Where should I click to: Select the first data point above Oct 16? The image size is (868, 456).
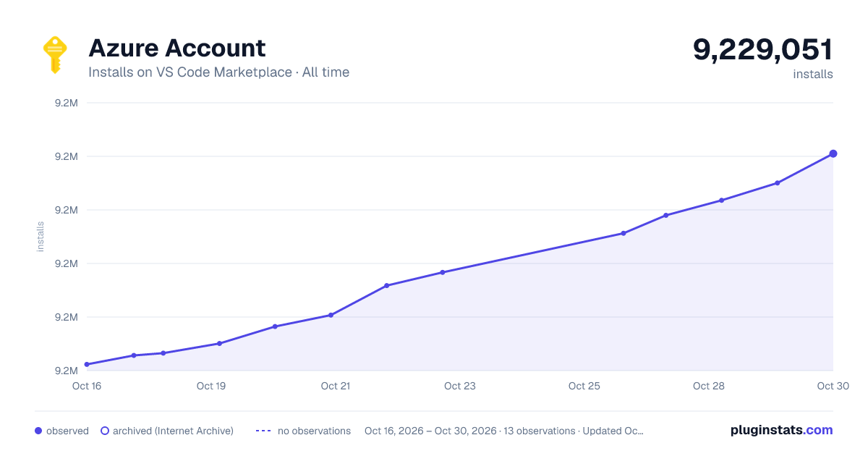(87, 364)
